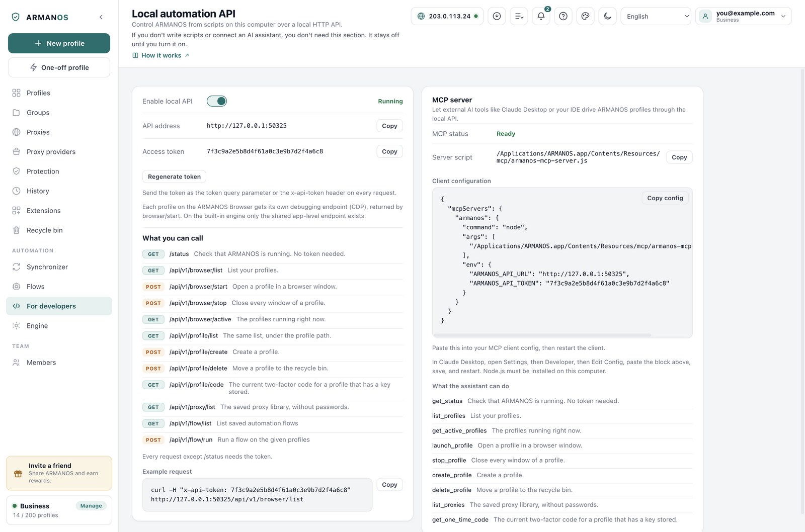Open the History clock item

click(x=59, y=191)
